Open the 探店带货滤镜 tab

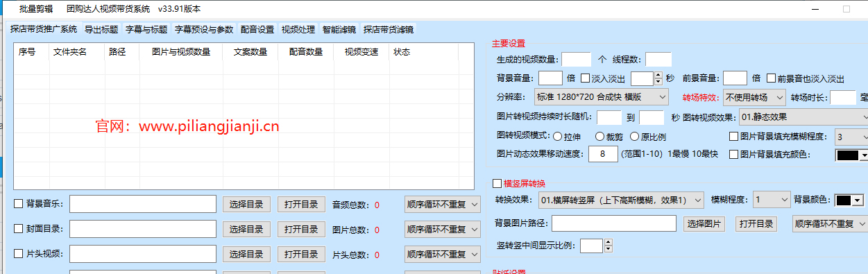[389, 30]
